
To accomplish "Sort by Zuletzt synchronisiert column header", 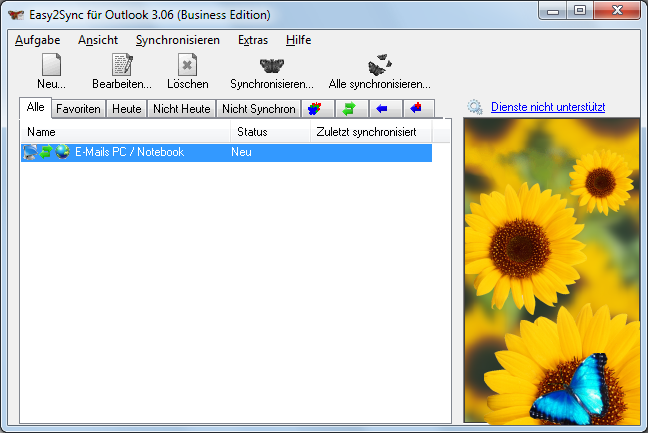I will pos(371,132).
